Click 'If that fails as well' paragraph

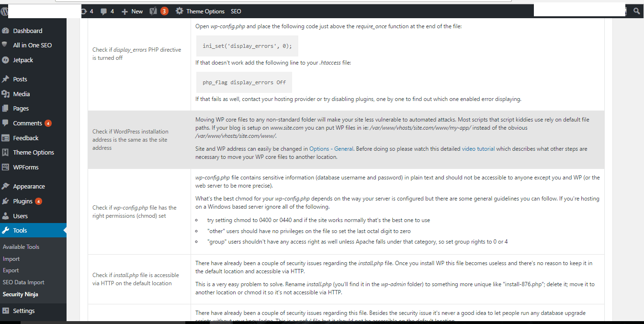click(x=358, y=99)
